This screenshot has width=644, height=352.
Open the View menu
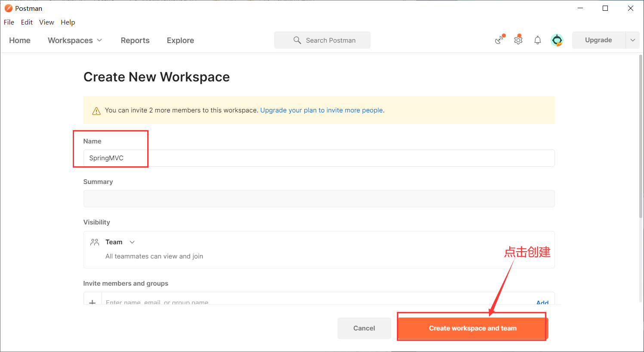point(46,22)
